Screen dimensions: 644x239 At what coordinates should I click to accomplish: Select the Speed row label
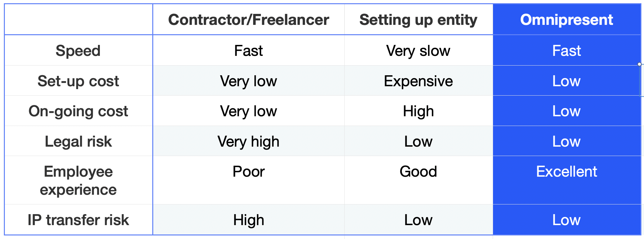[78, 50]
